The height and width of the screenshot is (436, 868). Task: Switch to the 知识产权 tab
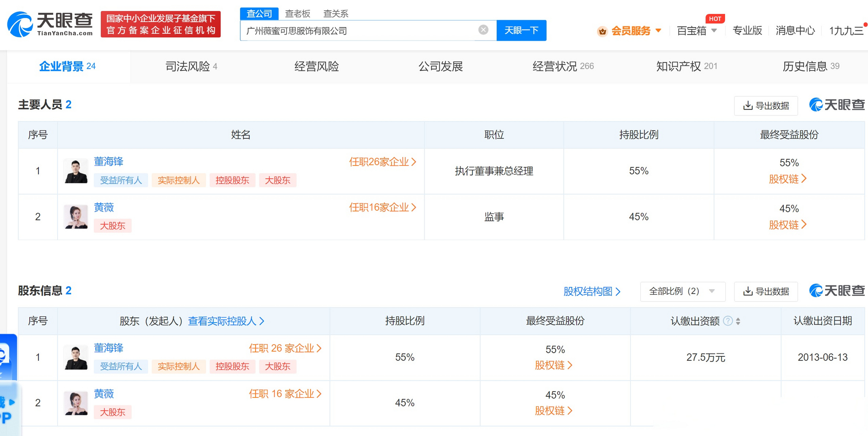[687, 66]
